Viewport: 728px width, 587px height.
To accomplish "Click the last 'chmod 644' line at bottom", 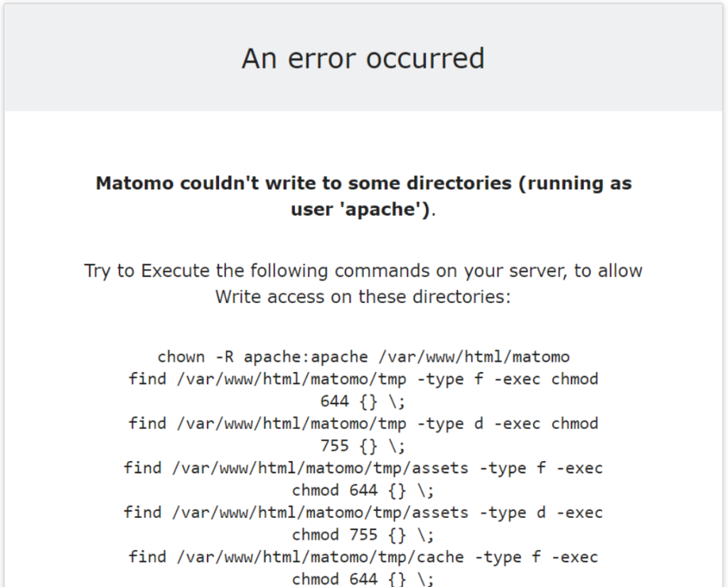I will coord(363,579).
